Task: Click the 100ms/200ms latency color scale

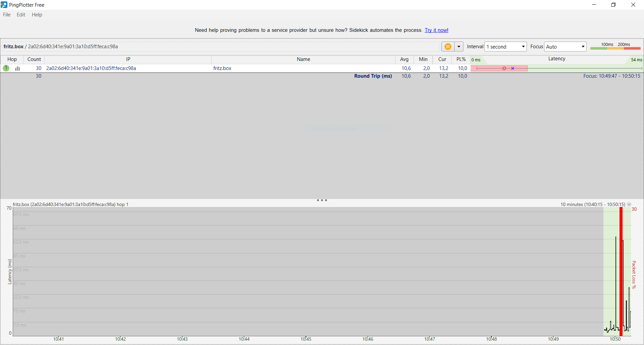Action: click(615, 47)
